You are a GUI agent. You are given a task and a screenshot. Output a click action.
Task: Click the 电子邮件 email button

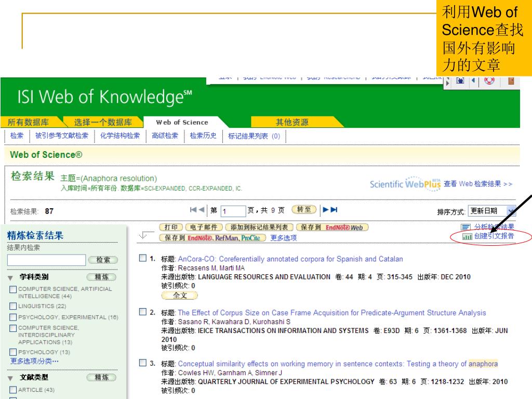[204, 228]
